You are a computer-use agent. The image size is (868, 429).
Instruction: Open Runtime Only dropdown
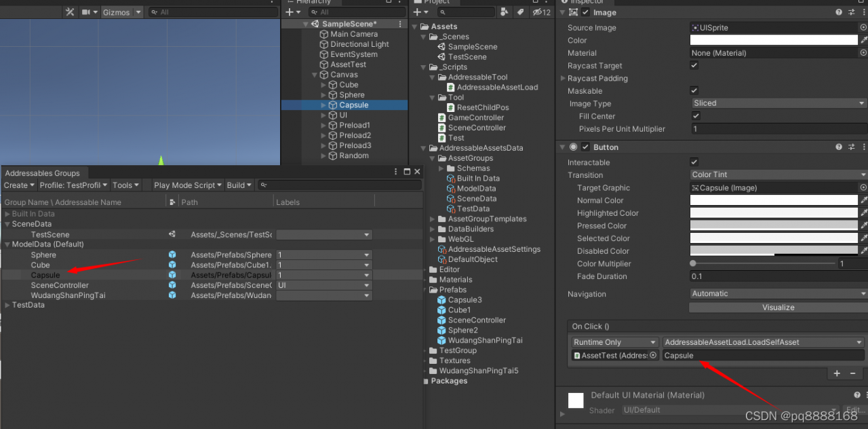point(614,342)
